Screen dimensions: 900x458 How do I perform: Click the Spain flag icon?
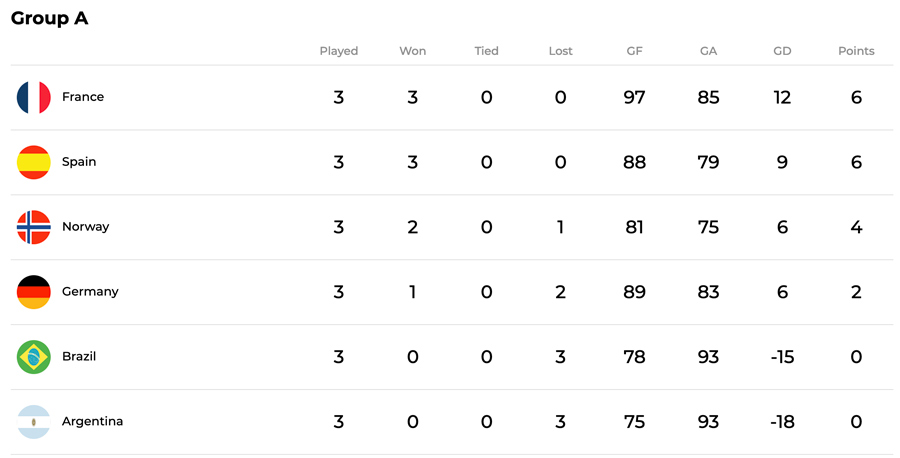point(34,162)
